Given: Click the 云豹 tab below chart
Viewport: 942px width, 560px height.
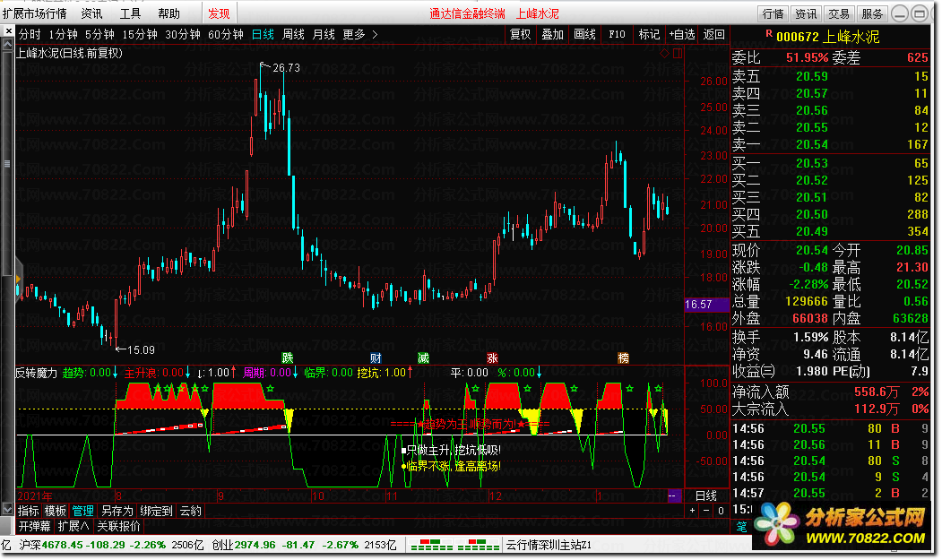Looking at the screenshot, I should coord(190,511).
